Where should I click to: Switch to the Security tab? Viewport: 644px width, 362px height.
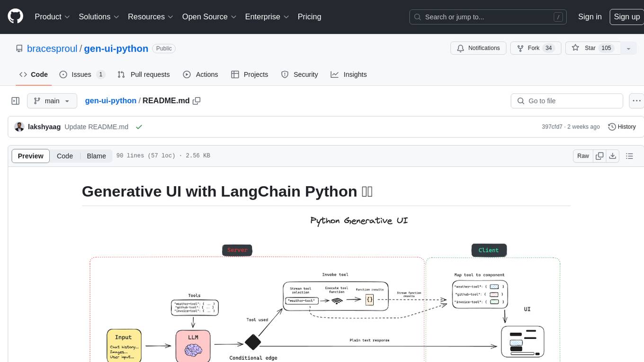coord(299,74)
